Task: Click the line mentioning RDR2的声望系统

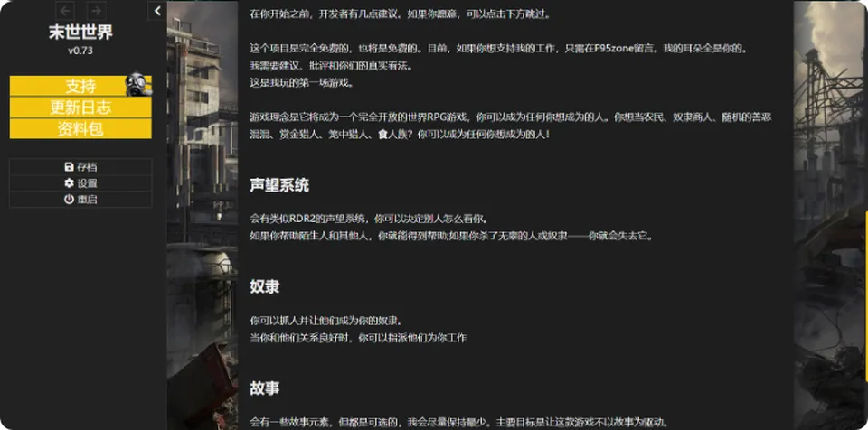Action: click(x=369, y=219)
